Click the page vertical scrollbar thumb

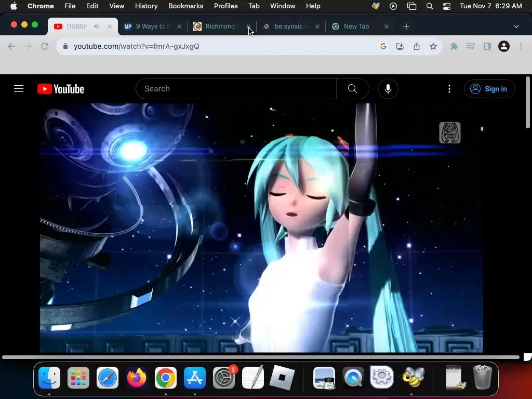(x=528, y=102)
